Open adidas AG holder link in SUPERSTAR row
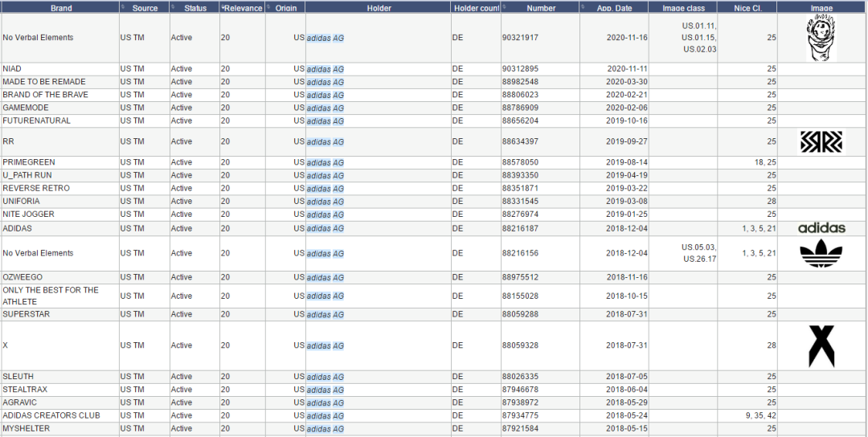The height and width of the screenshot is (437, 868). coord(325,315)
